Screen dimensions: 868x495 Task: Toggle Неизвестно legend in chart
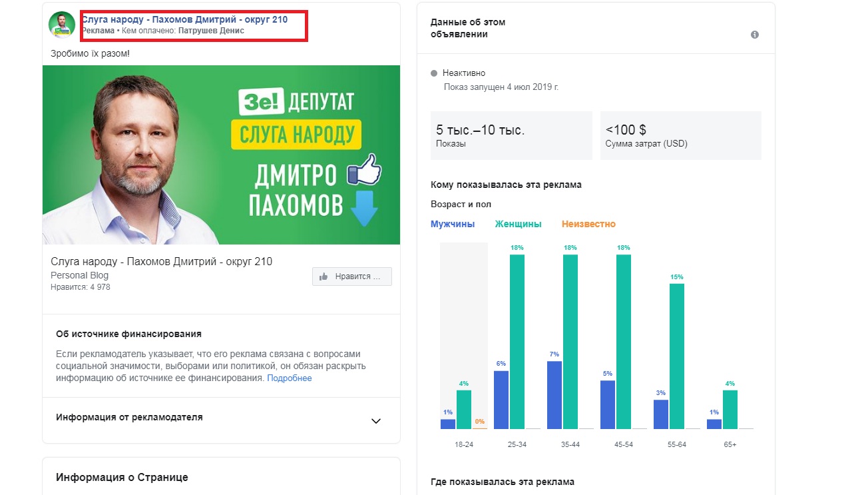pyautogui.click(x=589, y=224)
